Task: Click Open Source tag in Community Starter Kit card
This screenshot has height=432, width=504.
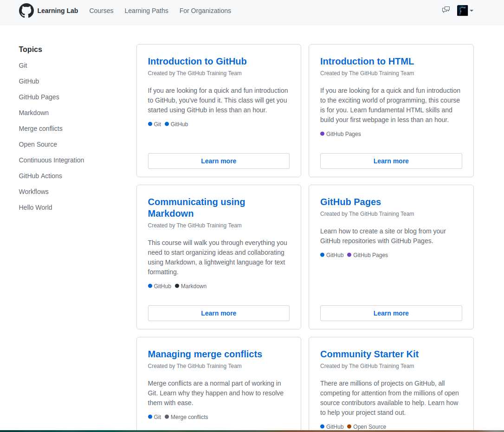Action: click(x=367, y=426)
